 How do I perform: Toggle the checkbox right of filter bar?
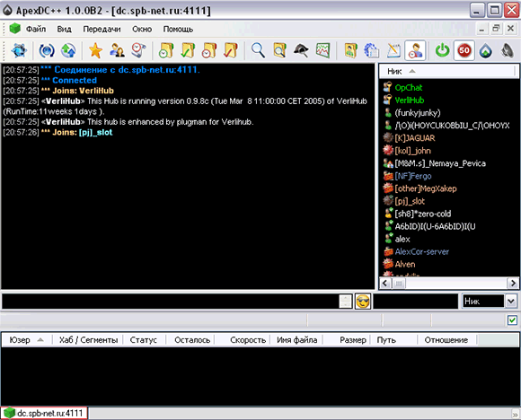pos(512,320)
